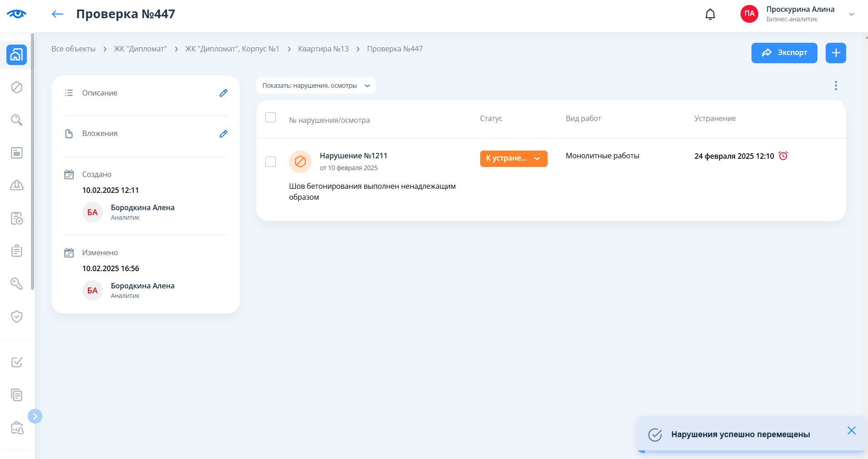
Task: Click the shield checkmark sidebar icon
Action: pos(17,317)
